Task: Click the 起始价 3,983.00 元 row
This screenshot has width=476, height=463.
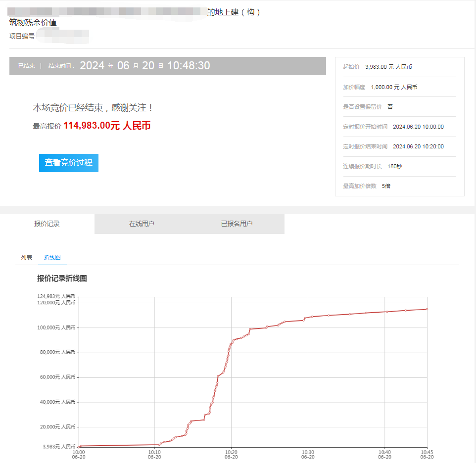Action: (x=378, y=67)
